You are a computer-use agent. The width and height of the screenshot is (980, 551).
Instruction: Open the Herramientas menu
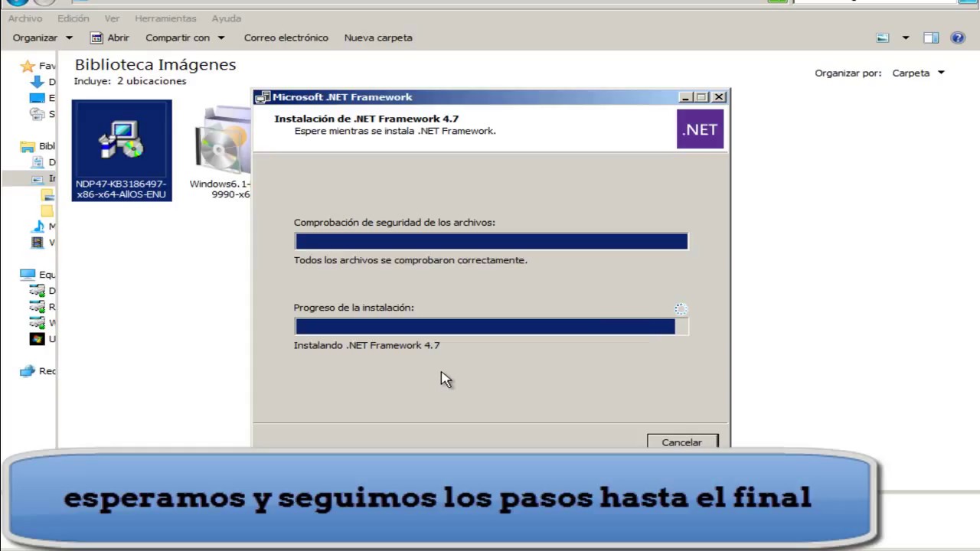click(x=165, y=18)
